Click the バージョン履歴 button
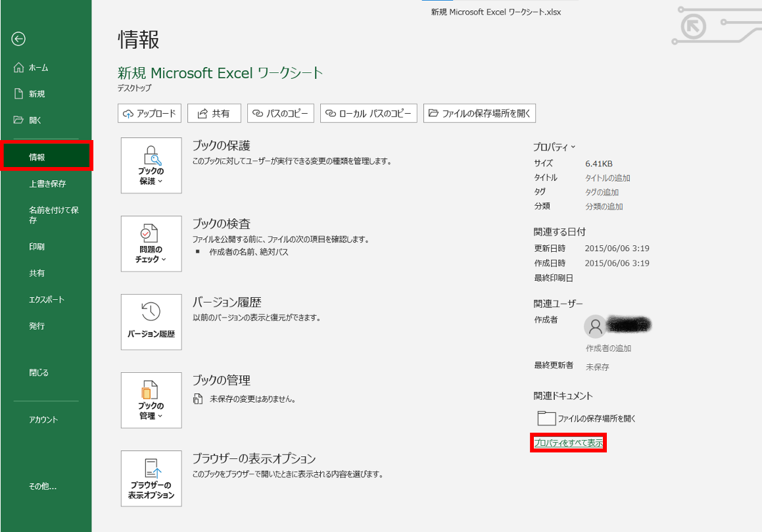This screenshot has height=532, width=762. click(x=151, y=322)
